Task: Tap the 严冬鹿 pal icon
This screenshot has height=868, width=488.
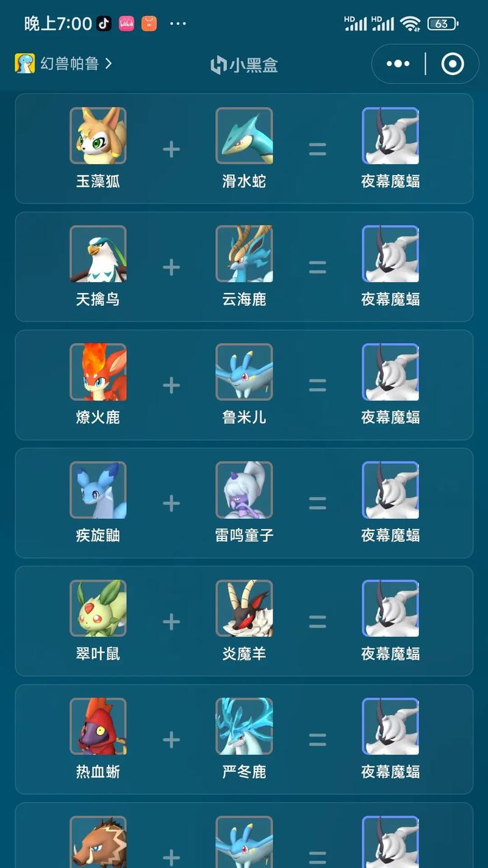Action: [x=244, y=726]
